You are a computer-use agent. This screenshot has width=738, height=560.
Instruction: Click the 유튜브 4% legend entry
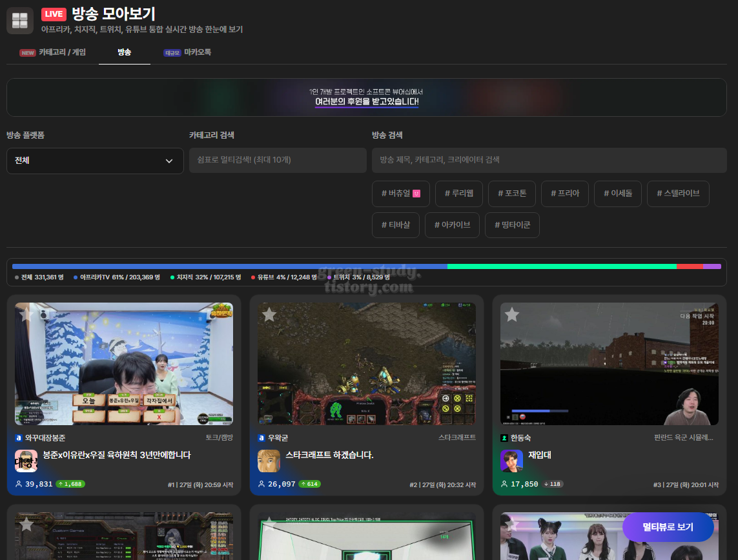tap(284, 277)
